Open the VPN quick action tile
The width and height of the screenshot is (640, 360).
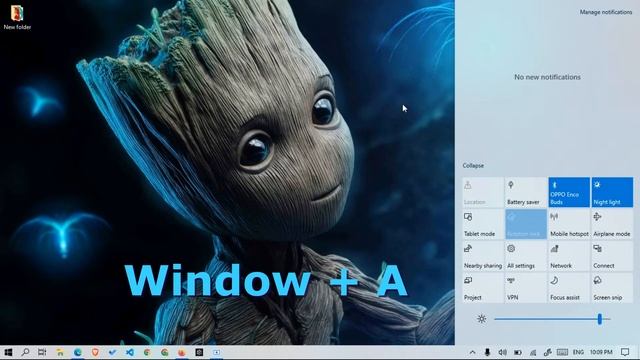[525, 288]
